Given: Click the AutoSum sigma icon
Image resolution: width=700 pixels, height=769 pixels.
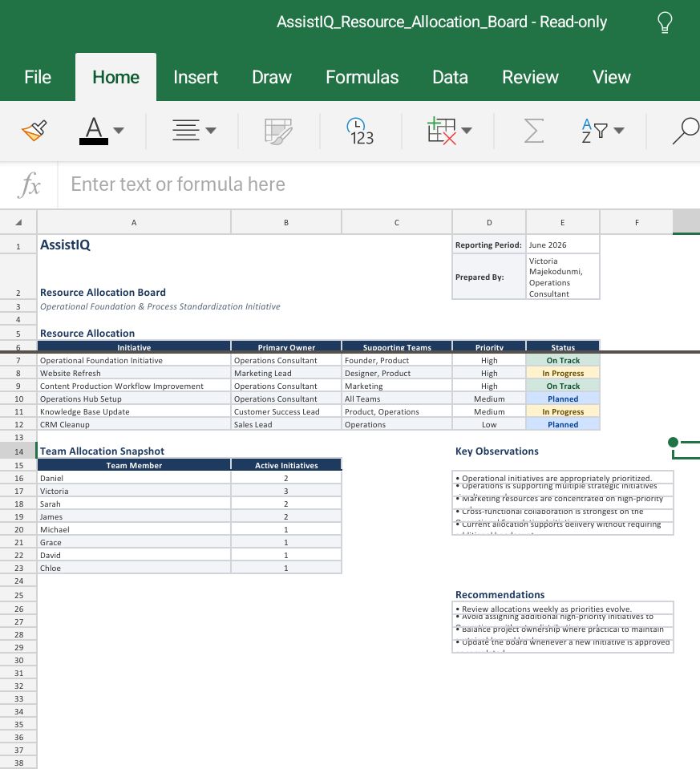Looking at the screenshot, I should pyautogui.click(x=534, y=131).
